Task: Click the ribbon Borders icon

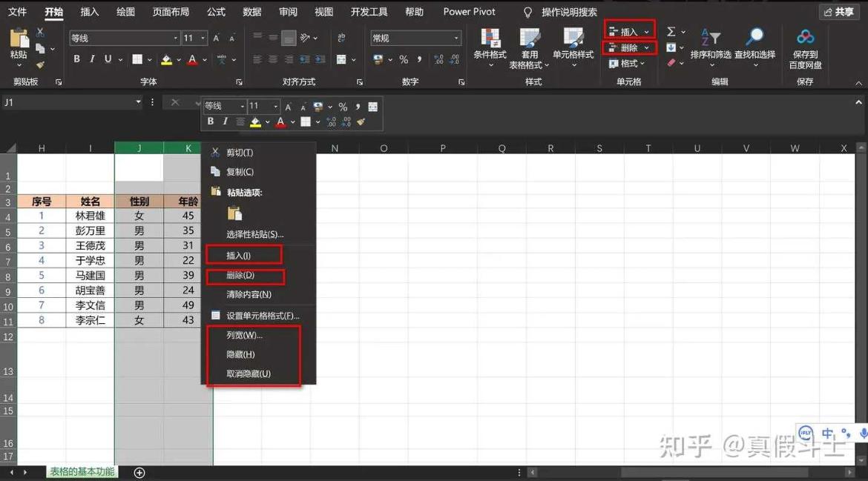Action: 137,59
